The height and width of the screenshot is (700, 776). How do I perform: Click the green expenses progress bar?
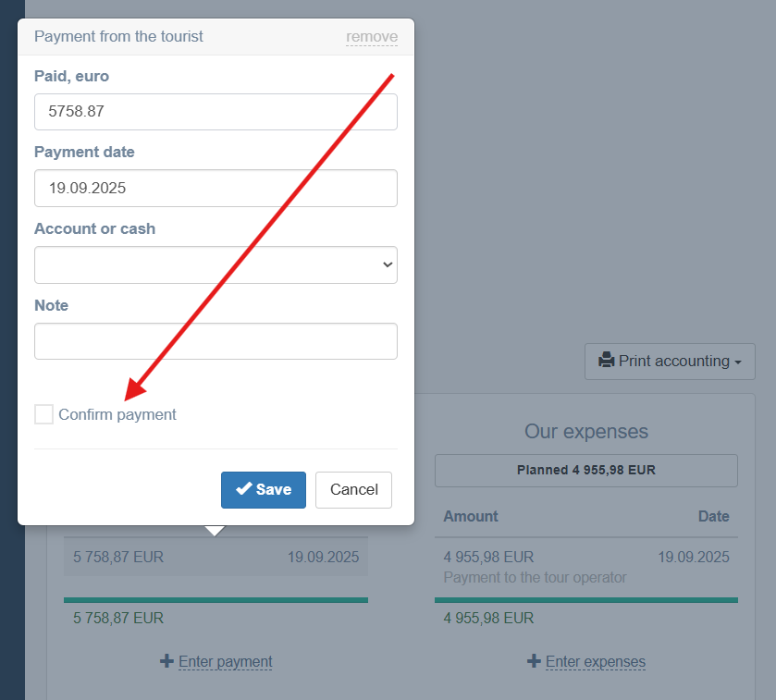coord(585,600)
